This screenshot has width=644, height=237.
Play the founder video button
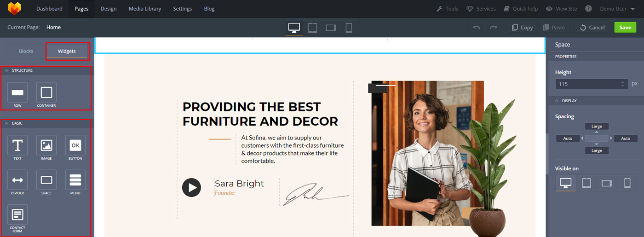(191, 187)
